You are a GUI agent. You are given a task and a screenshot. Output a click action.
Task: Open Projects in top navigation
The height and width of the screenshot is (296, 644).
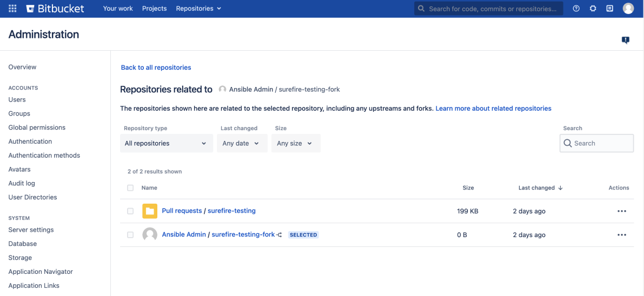point(155,8)
